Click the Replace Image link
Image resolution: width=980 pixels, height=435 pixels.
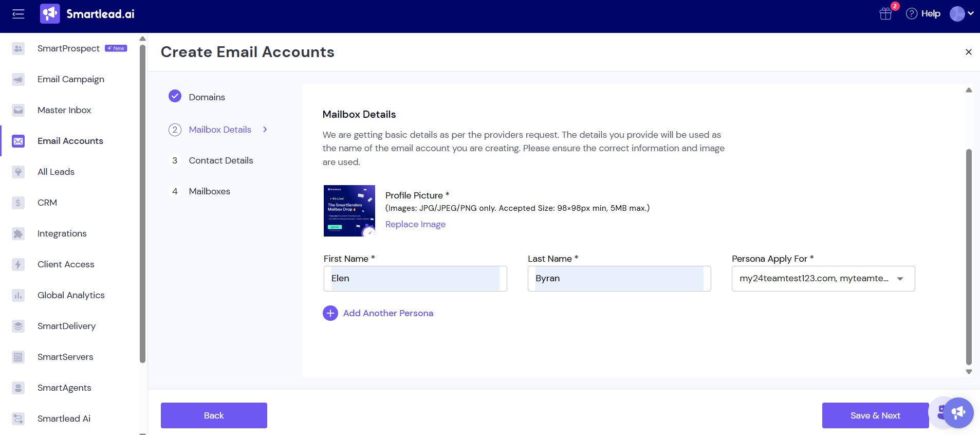415,224
